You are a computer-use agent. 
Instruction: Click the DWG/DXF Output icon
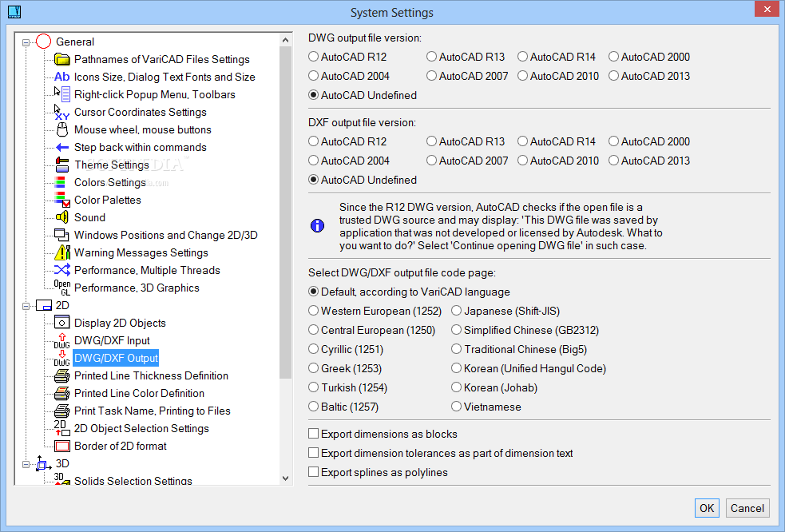click(x=62, y=358)
